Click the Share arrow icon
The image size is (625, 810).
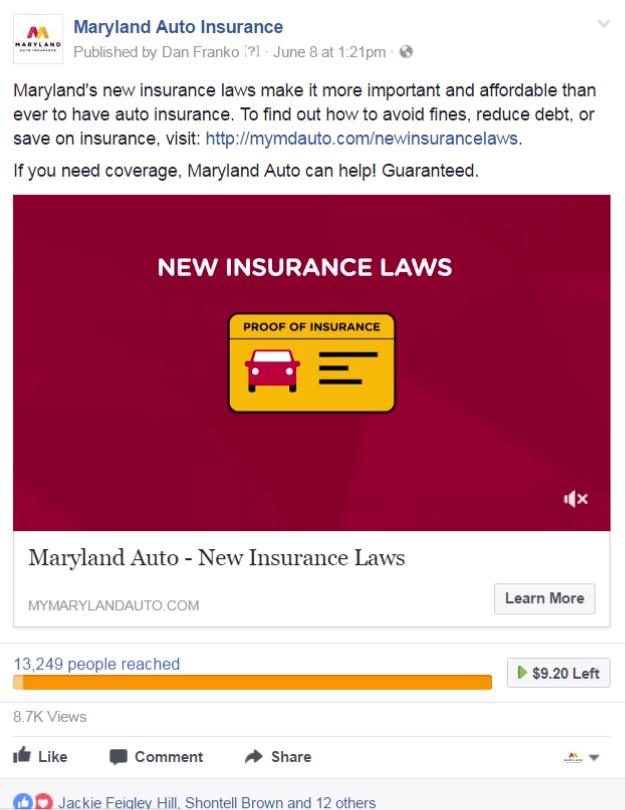[x=254, y=757]
